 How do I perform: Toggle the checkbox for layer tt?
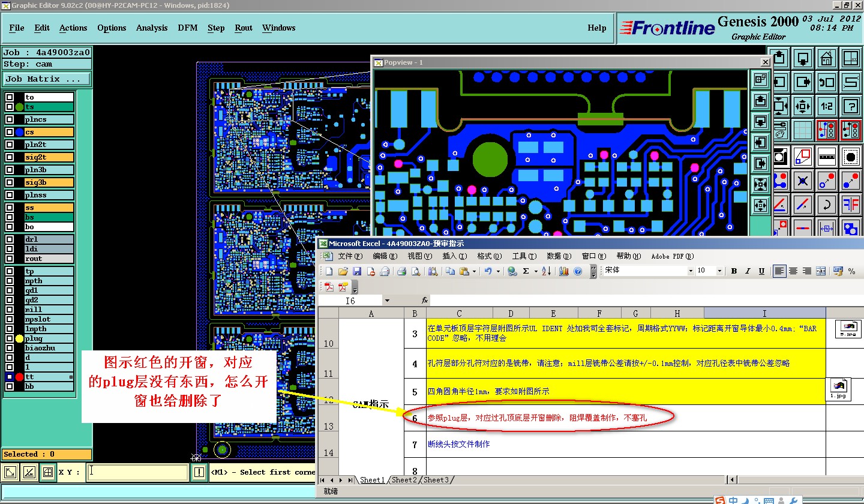[x=10, y=377]
